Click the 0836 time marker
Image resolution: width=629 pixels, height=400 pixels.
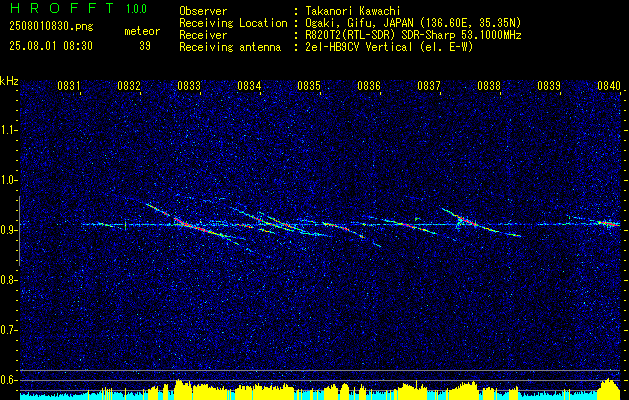(369, 85)
